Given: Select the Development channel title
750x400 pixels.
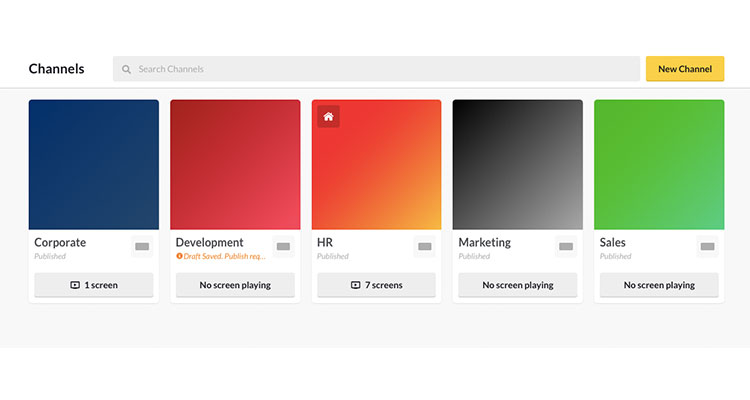Looking at the screenshot, I should coord(210,243).
